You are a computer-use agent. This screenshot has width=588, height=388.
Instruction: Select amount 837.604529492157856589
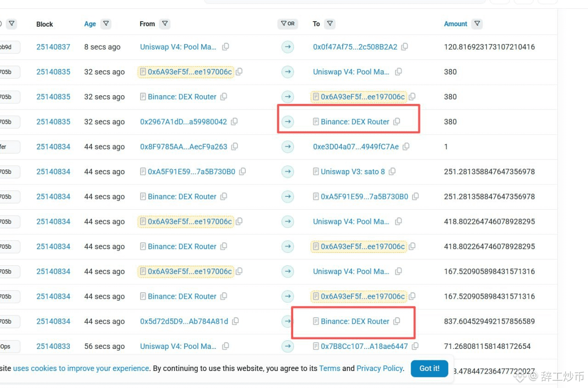pos(490,321)
